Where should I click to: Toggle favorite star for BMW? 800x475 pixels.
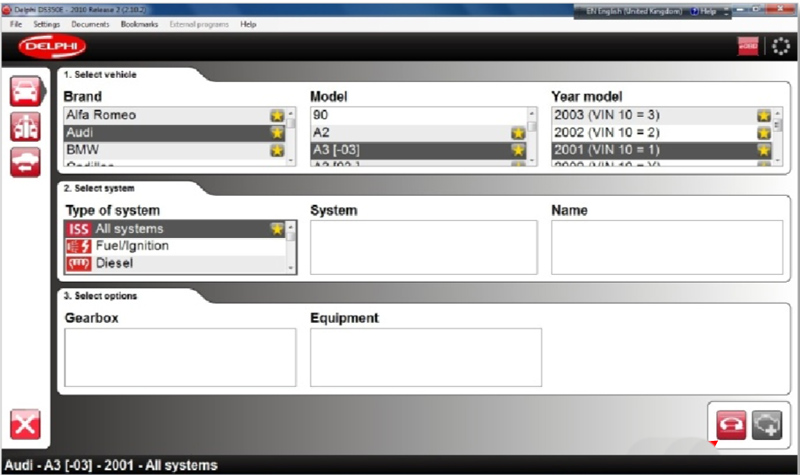pos(277,150)
